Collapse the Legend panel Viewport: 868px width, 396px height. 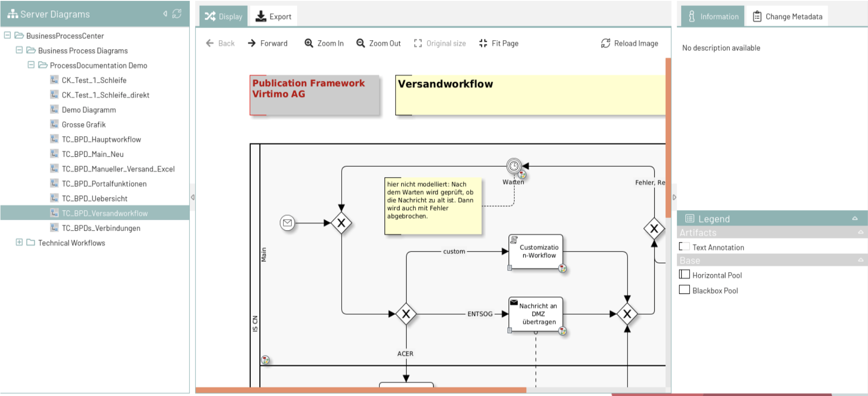[x=855, y=218]
